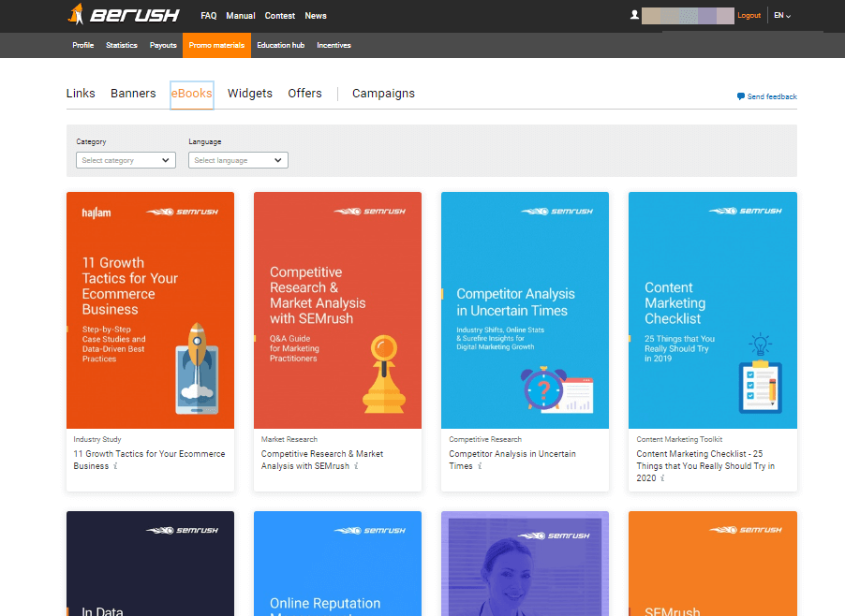Click the BeRush logo
The image size is (845, 616).
(x=124, y=15)
